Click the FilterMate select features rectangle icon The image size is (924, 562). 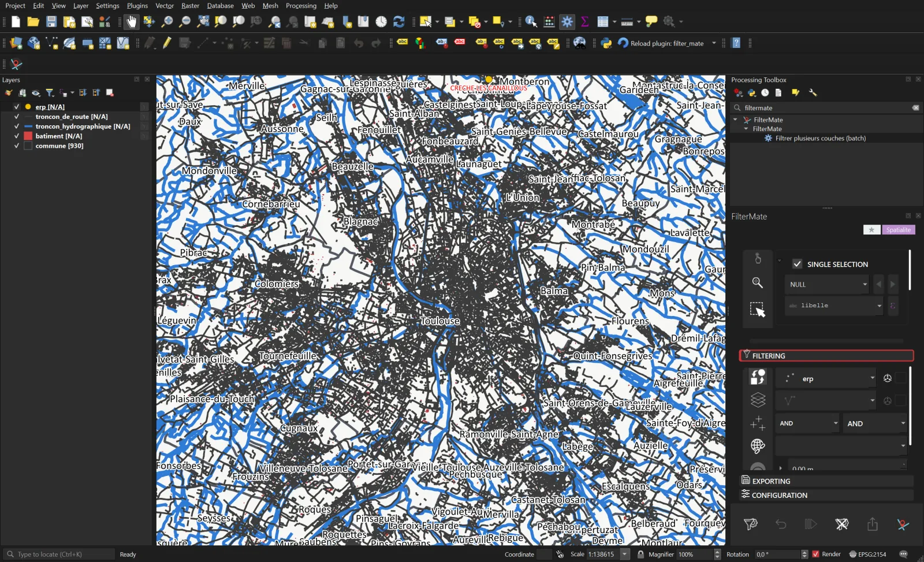pyautogui.click(x=758, y=310)
